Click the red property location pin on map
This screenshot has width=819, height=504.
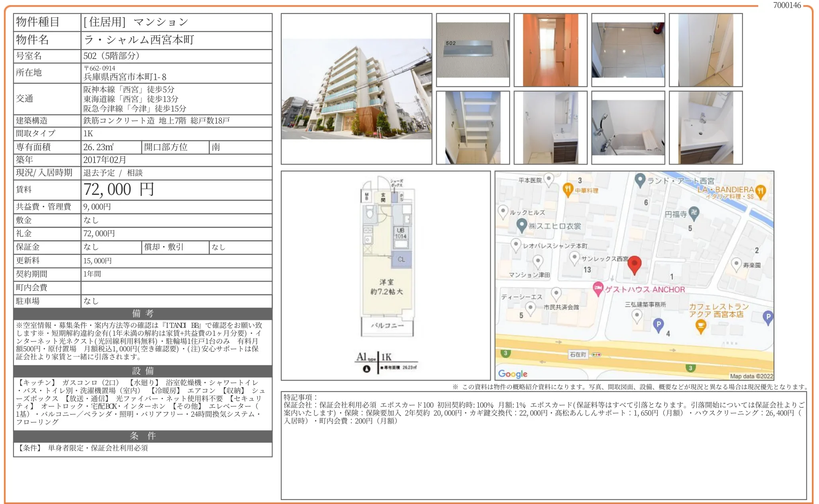[x=634, y=265]
